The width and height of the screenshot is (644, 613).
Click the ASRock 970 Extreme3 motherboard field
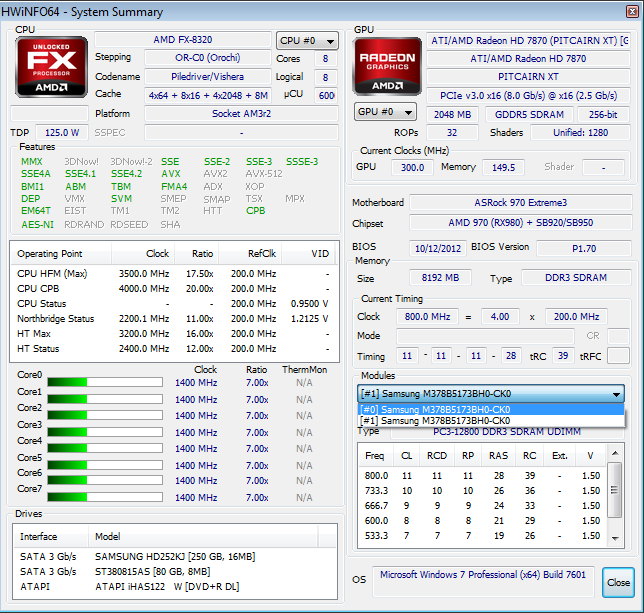520,203
